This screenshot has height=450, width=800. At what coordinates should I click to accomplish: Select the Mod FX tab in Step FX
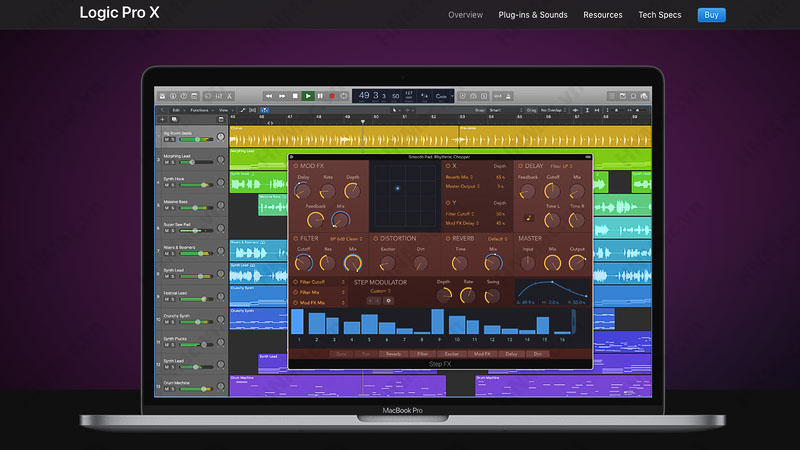[482, 354]
